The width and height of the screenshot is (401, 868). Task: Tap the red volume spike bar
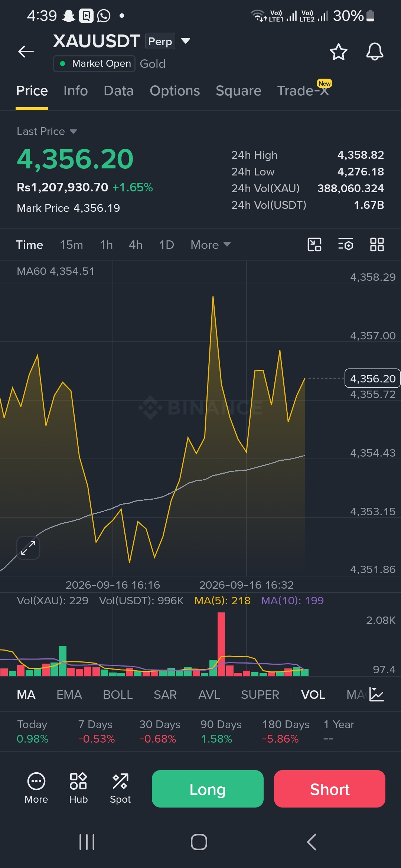[221, 644]
